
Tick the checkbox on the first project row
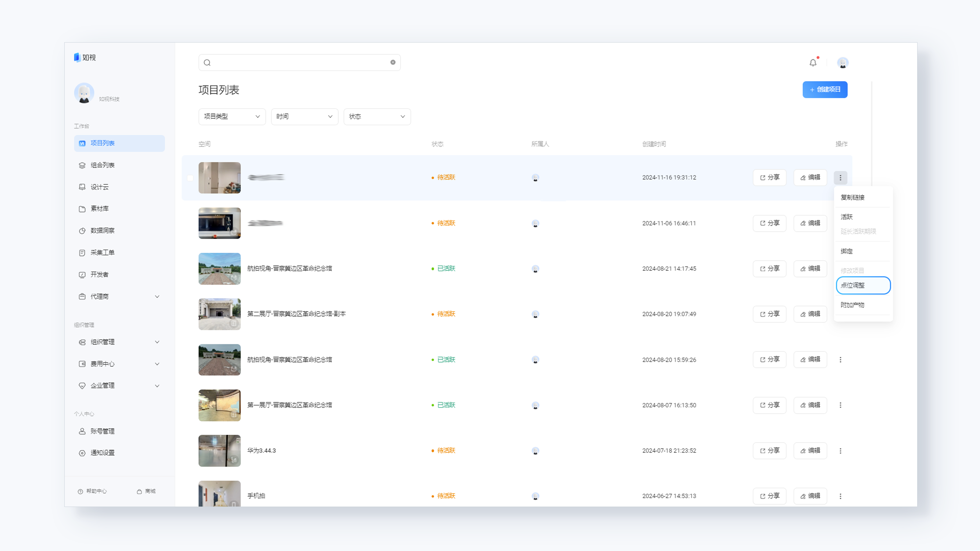pyautogui.click(x=190, y=178)
